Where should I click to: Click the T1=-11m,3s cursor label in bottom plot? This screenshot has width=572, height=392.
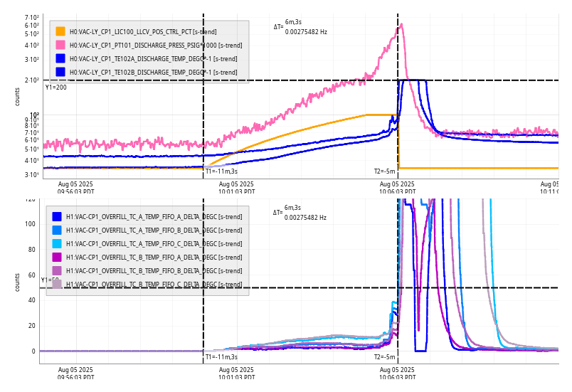(x=221, y=357)
